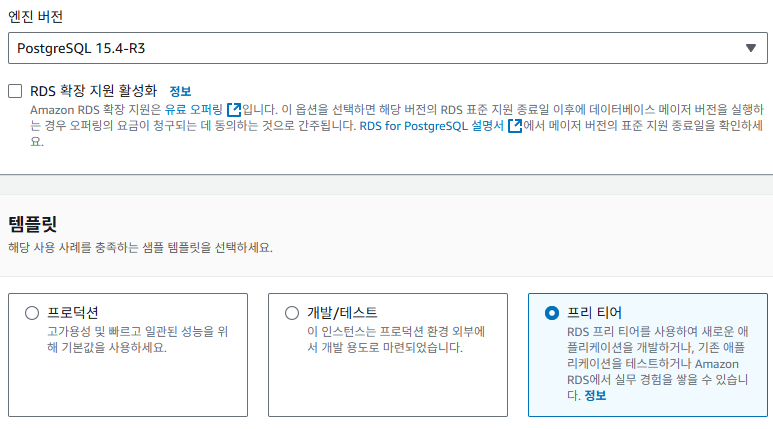Open 정보 link beside RDS 확장 지원 활성화

180,91
